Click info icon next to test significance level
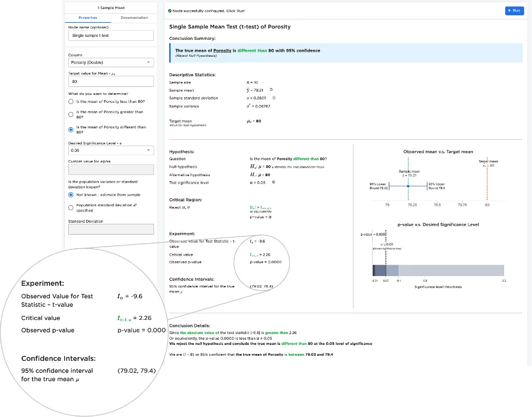Image resolution: width=532 pixels, height=417 pixels. 273,182
